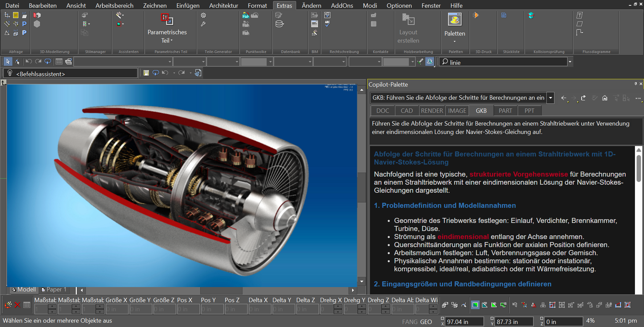Image resolution: width=644 pixels, height=327 pixels.
Task: Click the undo arrow in main toolbar
Action: coord(29,61)
